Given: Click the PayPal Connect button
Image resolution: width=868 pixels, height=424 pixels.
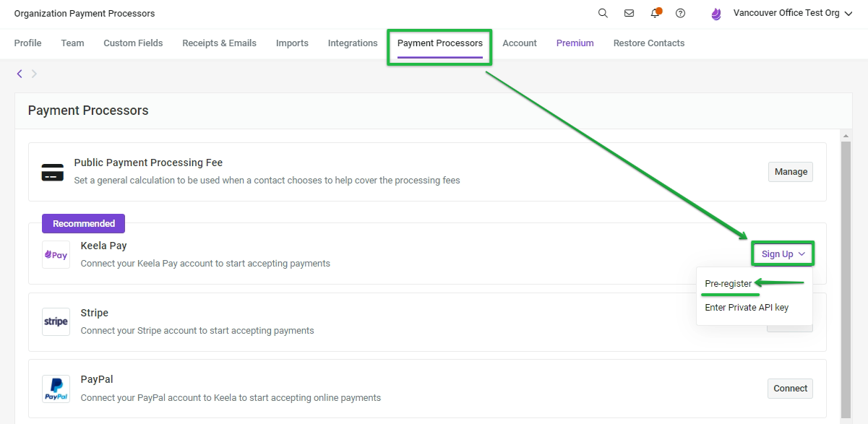Looking at the screenshot, I should click(790, 389).
